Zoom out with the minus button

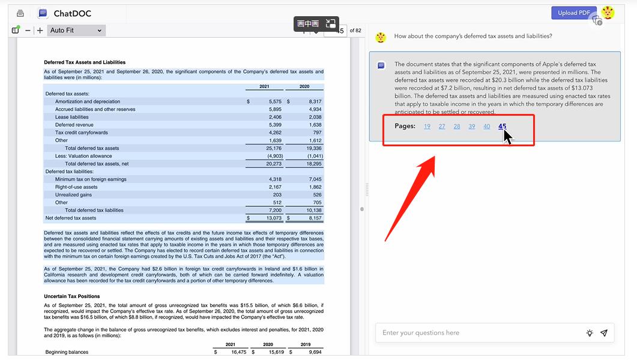[28, 30]
